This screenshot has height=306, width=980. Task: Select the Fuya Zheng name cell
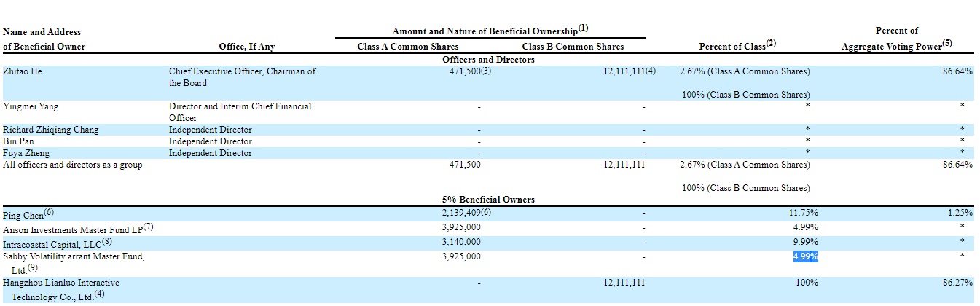pos(26,153)
